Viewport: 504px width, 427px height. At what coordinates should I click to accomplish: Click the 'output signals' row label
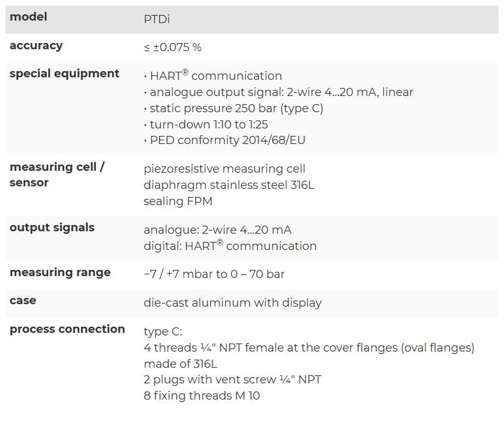click(x=52, y=228)
